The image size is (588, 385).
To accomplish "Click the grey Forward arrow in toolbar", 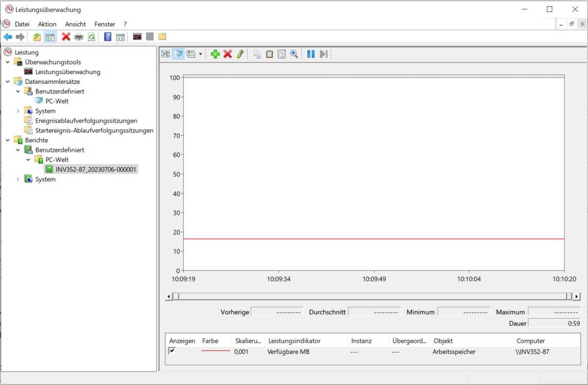I will pos(20,37).
